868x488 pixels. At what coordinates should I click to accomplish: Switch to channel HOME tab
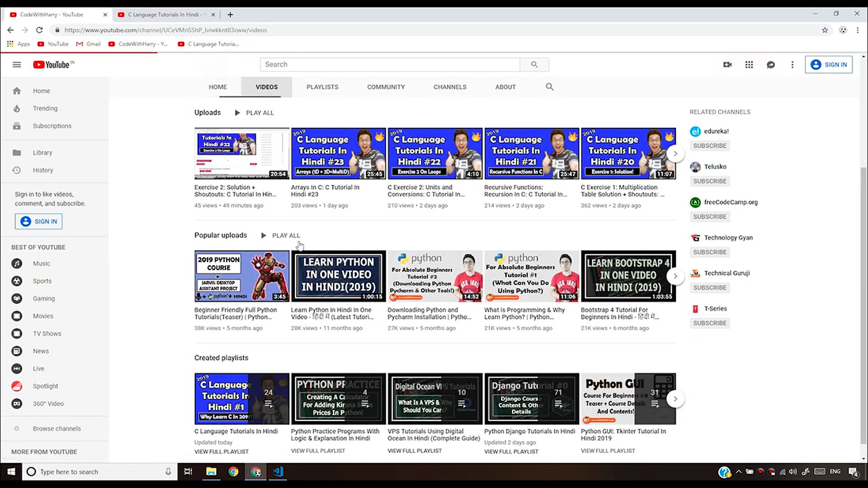pos(218,87)
